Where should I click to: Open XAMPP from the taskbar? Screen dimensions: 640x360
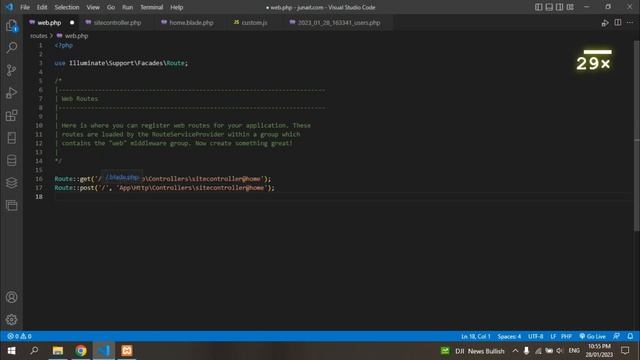(x=127, y=351)
